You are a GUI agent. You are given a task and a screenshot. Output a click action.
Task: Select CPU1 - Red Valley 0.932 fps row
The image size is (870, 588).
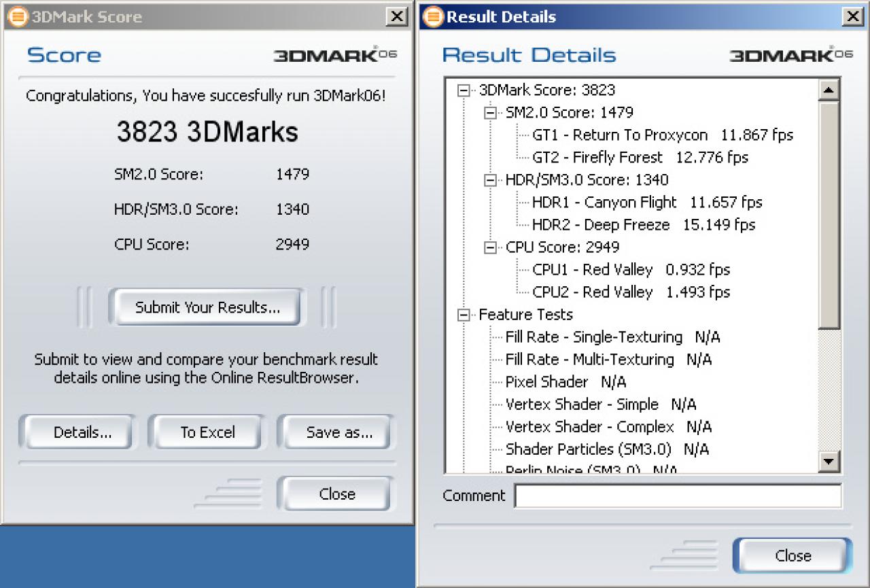[x=631, y=269]
